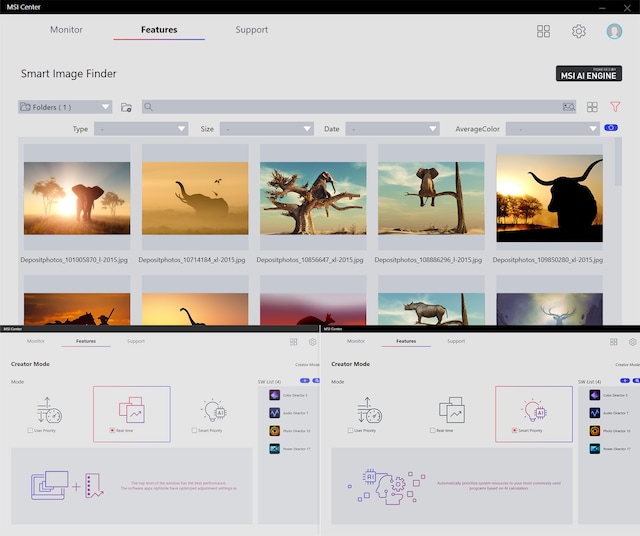Open settings gear in Smart Image Finder window
This screenshot has width=640, height=536.
[578, 31]
